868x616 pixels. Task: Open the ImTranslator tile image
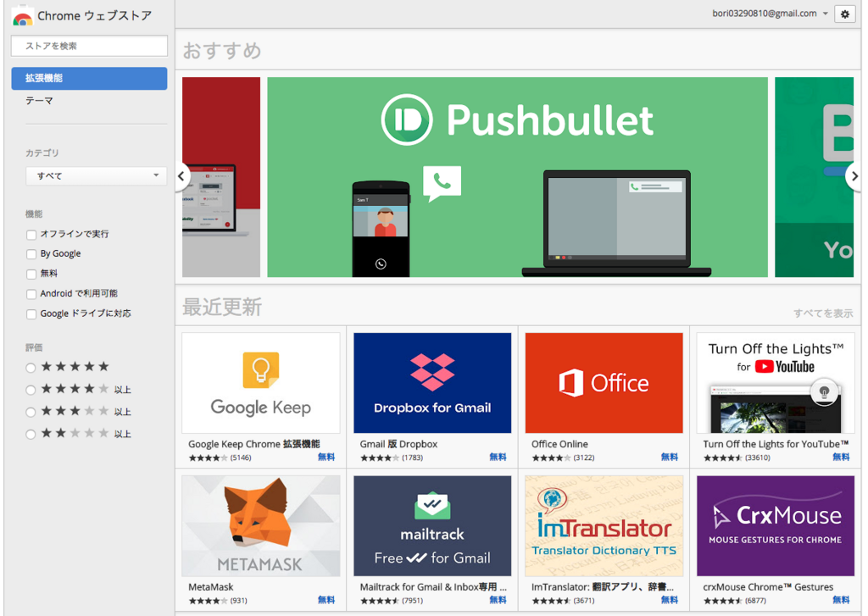tap(604, 526)
